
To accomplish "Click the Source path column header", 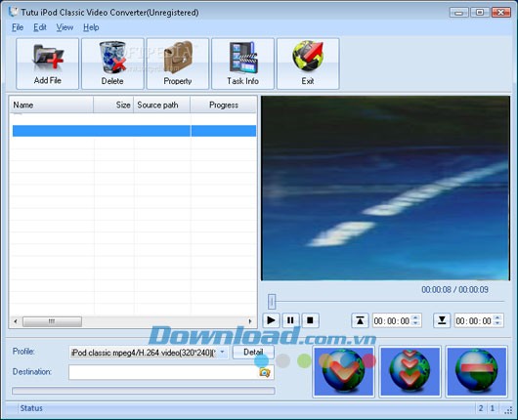I will coord(161,105).
